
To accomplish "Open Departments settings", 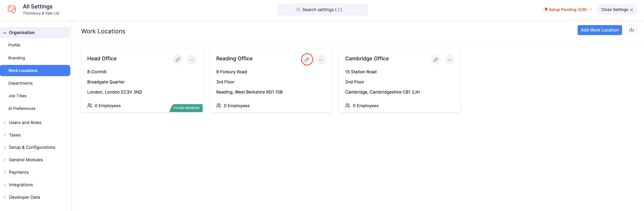I will coord(20,83).
